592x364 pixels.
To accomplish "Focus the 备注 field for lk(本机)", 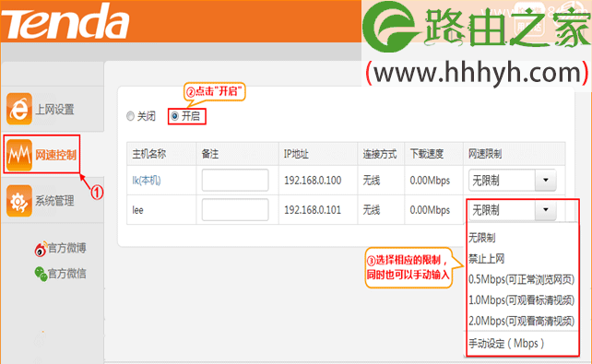I will tap(235, 181).
